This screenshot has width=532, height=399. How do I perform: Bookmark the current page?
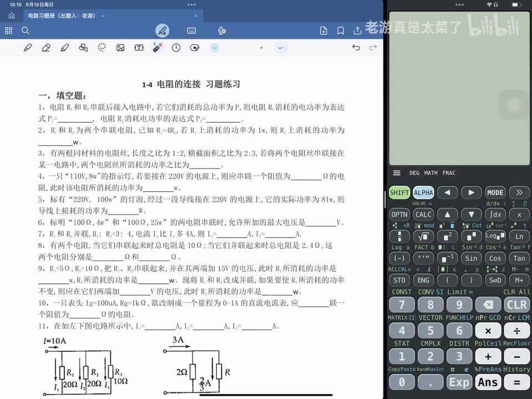(x=340, y=31)
